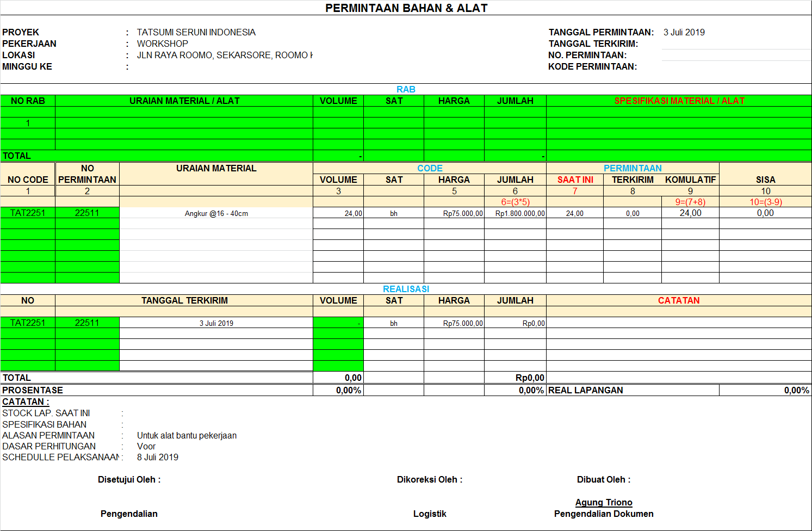Click the ALASAN PERMINTAAN label
Viewport: 812px width, 531px height.
coord(48,435)
